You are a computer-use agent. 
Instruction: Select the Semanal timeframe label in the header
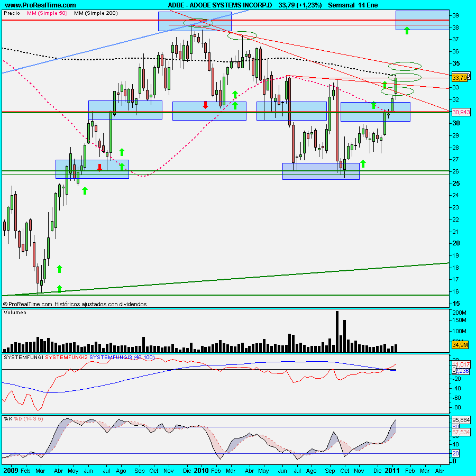point(341,5)
